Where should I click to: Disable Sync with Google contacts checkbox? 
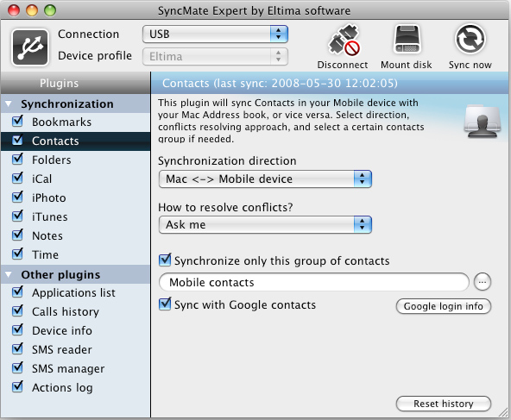(x=165, y=304)
